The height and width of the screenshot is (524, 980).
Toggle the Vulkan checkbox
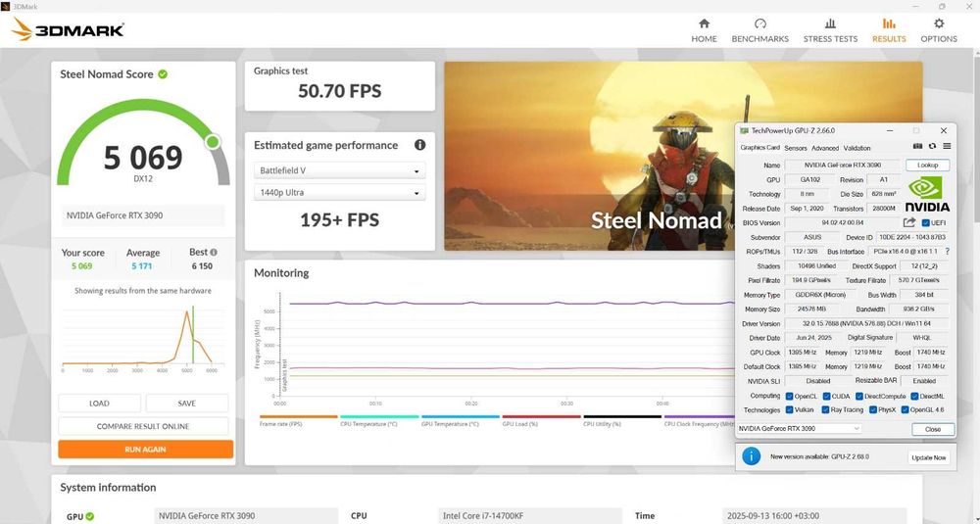pyautogui.click(x=789, y=410)
